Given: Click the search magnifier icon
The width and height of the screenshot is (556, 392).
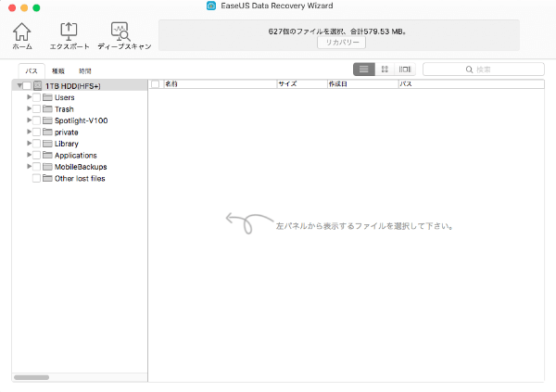Looking at the screenshot, I should 469,70.
